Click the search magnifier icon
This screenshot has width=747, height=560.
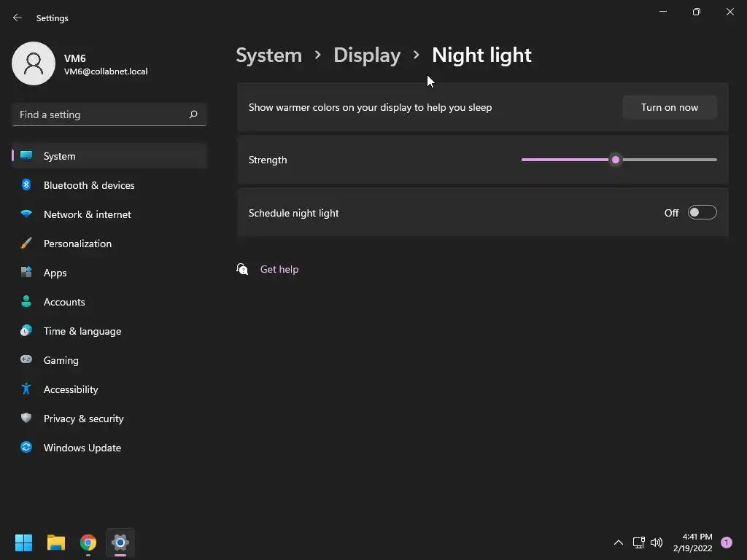point(193,114)
